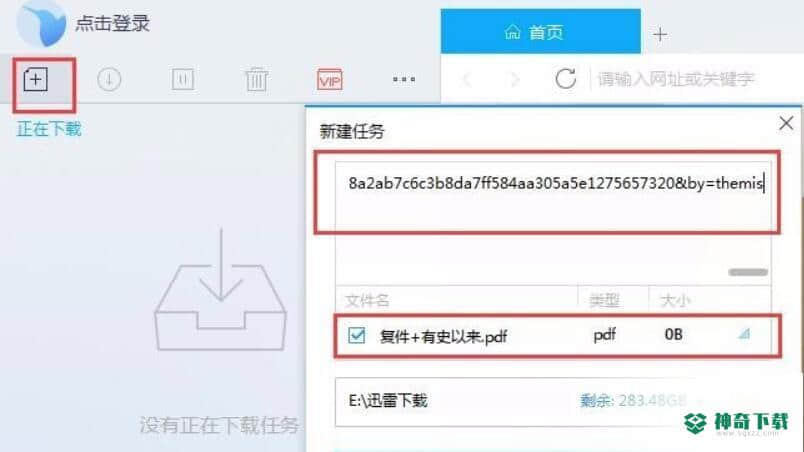Click the pause download icon

click(x=183, y=79)
